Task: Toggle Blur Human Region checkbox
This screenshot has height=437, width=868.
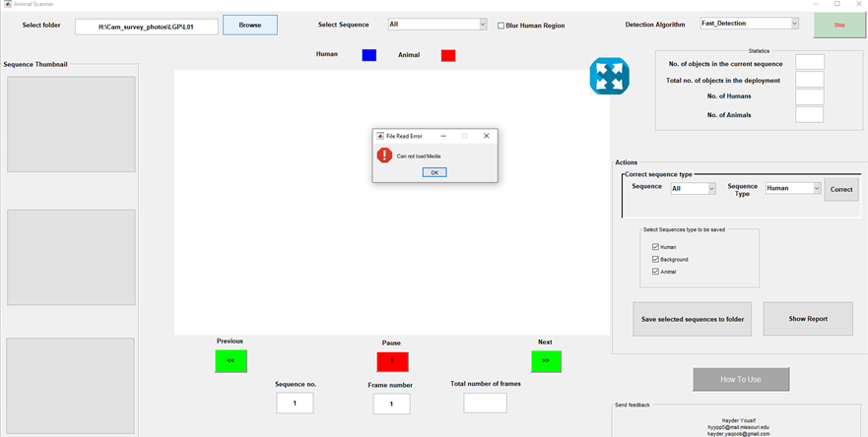Action: coord(501,26)
